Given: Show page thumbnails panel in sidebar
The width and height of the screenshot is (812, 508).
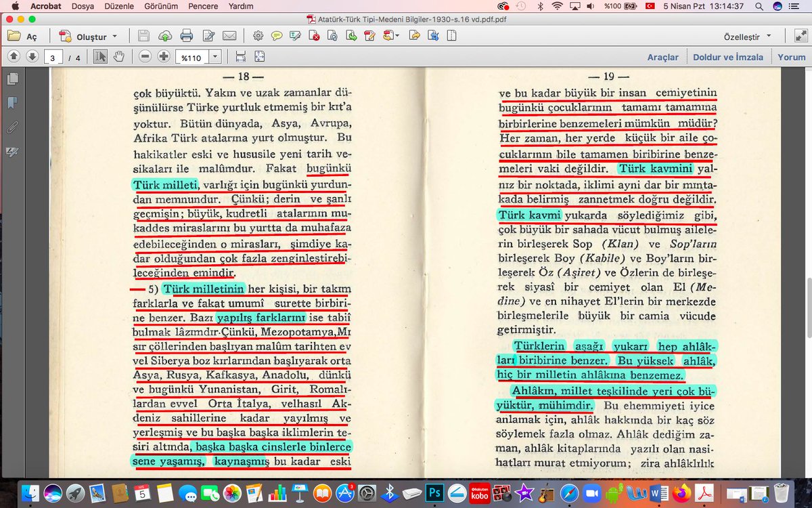Looking at the screenshot, I should pos(12,79).
